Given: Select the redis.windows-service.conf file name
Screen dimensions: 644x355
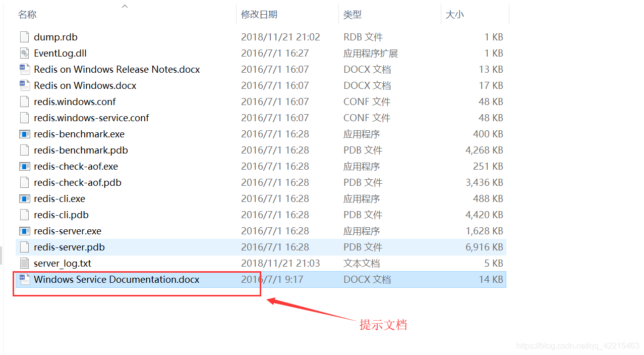Looking at the screenshot, I should pos(91,118).
